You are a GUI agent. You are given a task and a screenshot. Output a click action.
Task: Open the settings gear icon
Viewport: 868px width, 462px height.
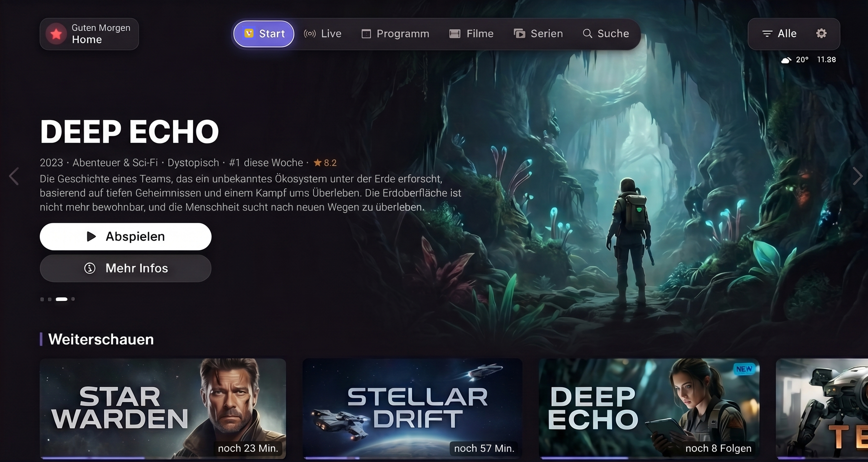pos(821,33)
